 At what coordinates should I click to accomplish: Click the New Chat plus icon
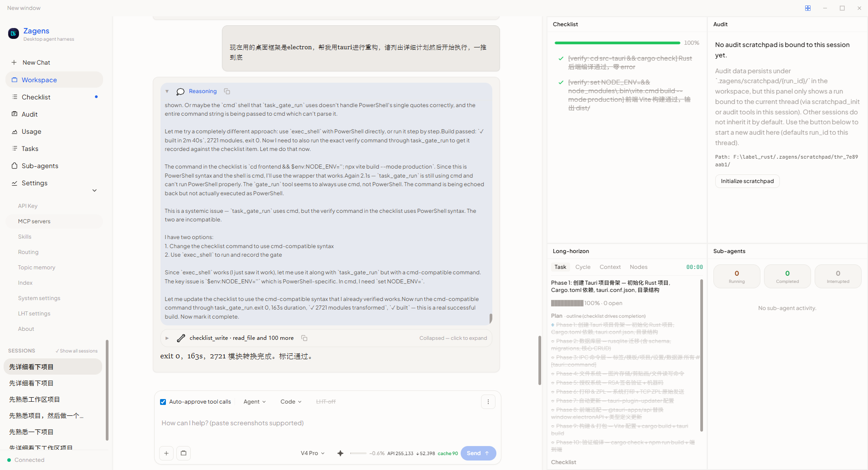[x=14, y=62]
